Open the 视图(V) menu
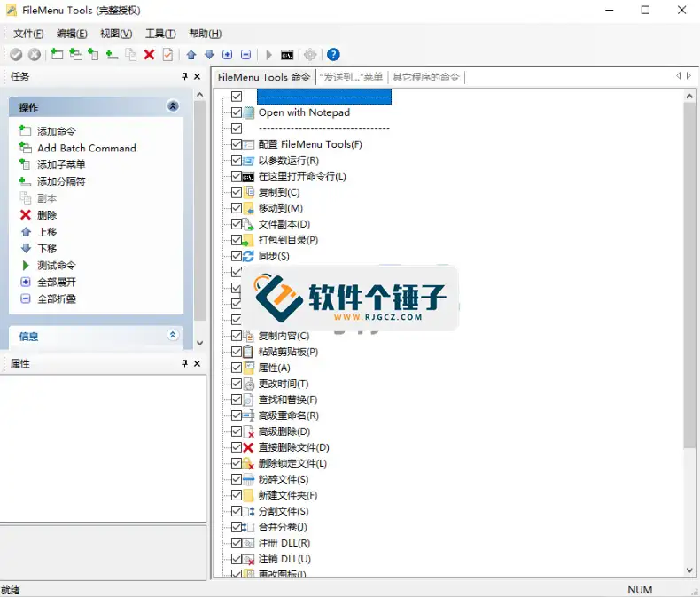Image resolution: width=700 pixels, height=597 pixels. click(116, 34)
